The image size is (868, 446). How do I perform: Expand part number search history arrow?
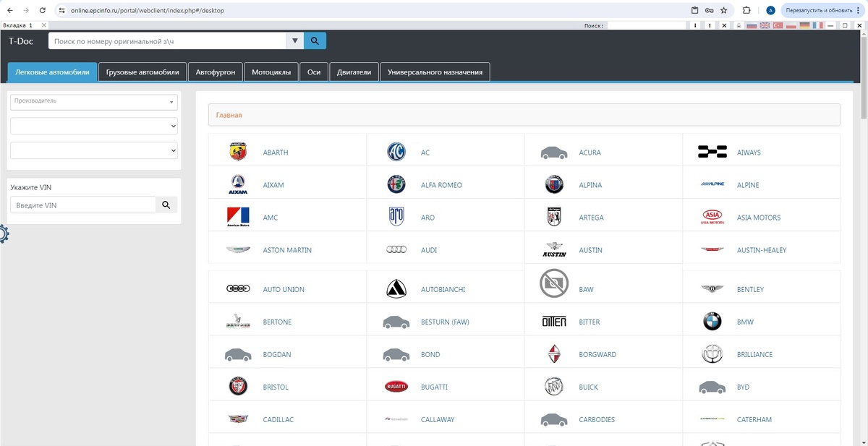tap(295, 41)
